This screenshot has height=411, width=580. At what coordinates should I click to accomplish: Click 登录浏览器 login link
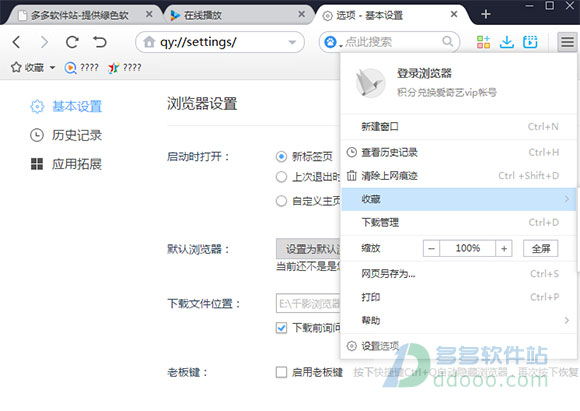(424, 73)
